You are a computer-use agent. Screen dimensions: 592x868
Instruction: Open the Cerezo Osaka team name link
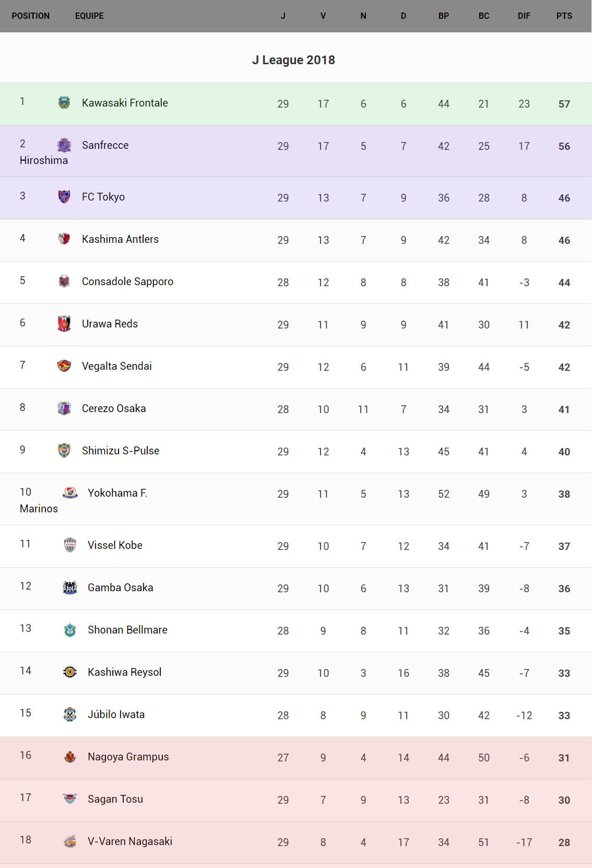coord(114,408)
